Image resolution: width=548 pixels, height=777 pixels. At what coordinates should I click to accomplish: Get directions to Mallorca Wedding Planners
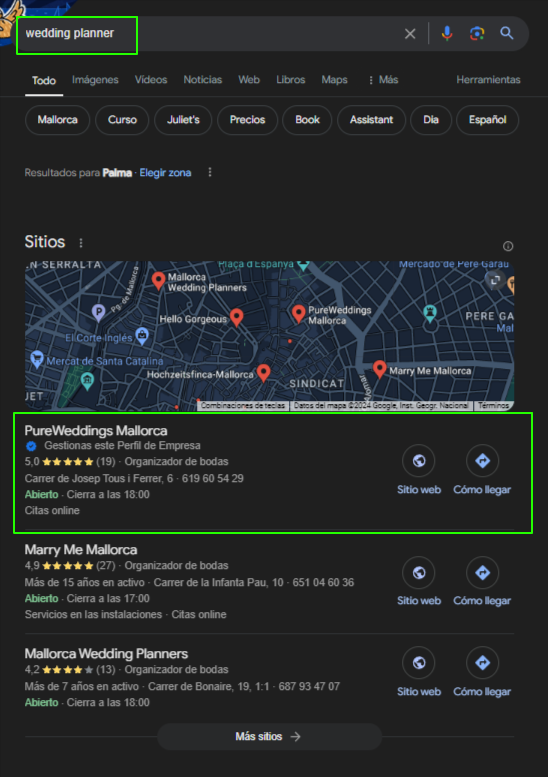pos(482,672)
